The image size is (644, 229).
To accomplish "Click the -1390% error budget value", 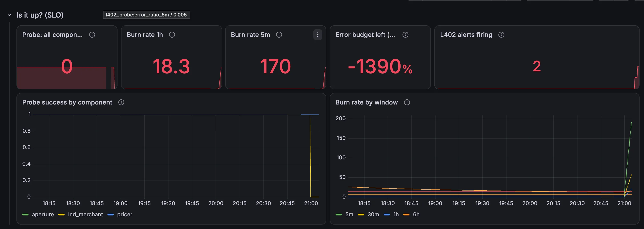I will coord(380,66).
